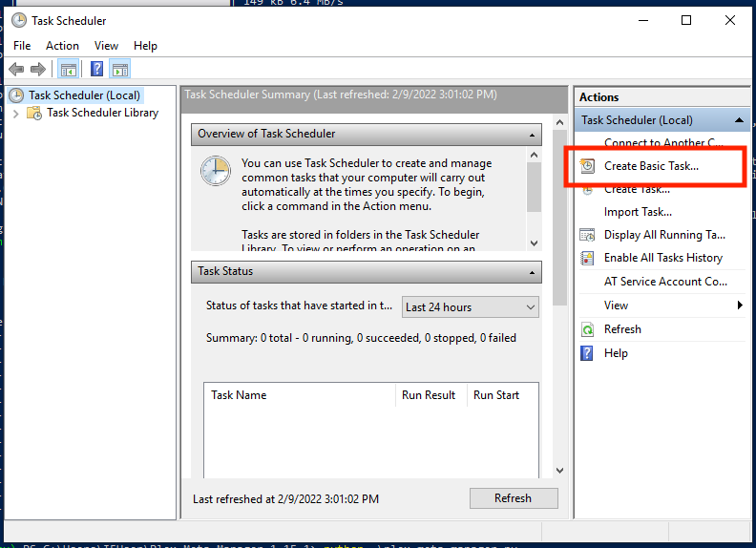Open the Help menu in menu bar
Screen dimensions: 756x548
click(x=145, y=46)
